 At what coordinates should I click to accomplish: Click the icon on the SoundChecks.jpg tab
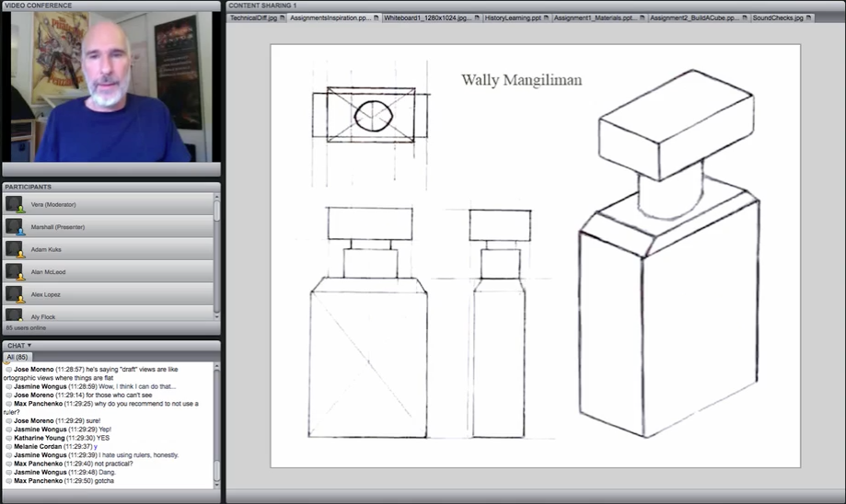point(808,17)
